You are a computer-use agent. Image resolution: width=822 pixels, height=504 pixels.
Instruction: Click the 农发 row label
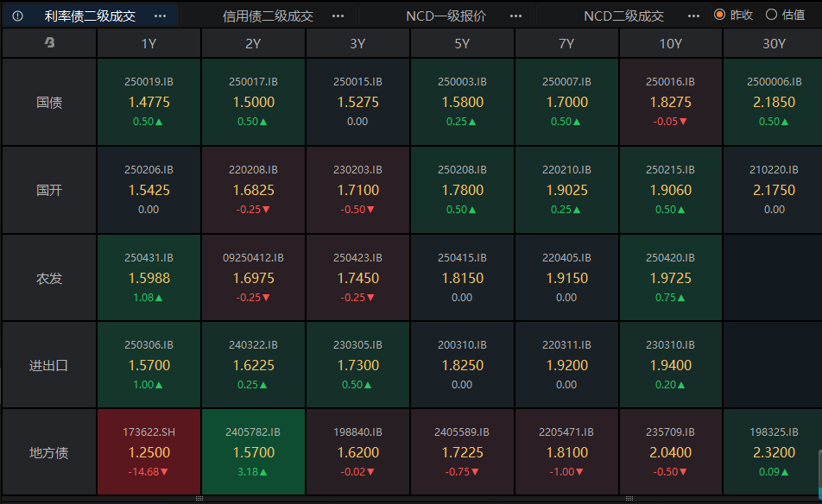click(49, 278)
